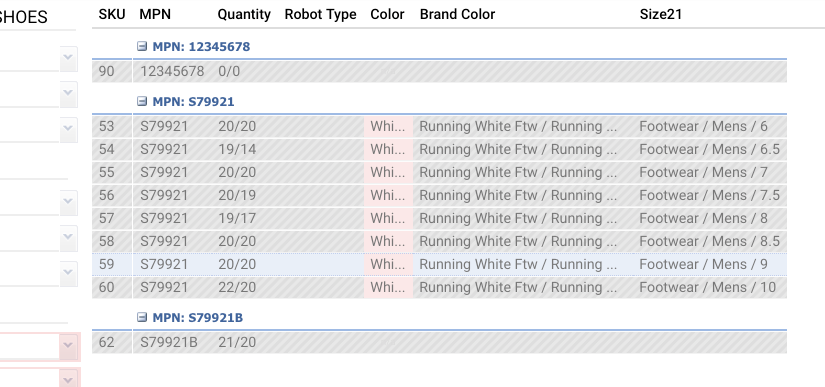Collapse the MPN: 12345678 group

[142, 46]
